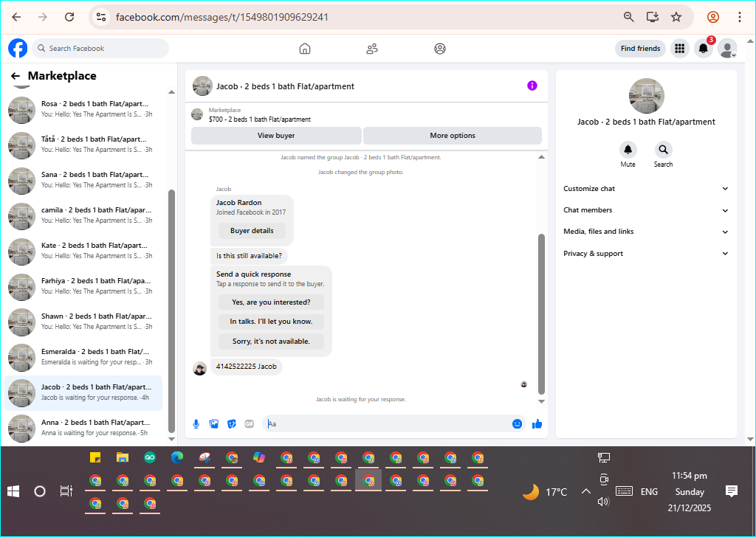Open the Rosa conversation
This screenshot has width=756, height=537.
coord(83,110)
